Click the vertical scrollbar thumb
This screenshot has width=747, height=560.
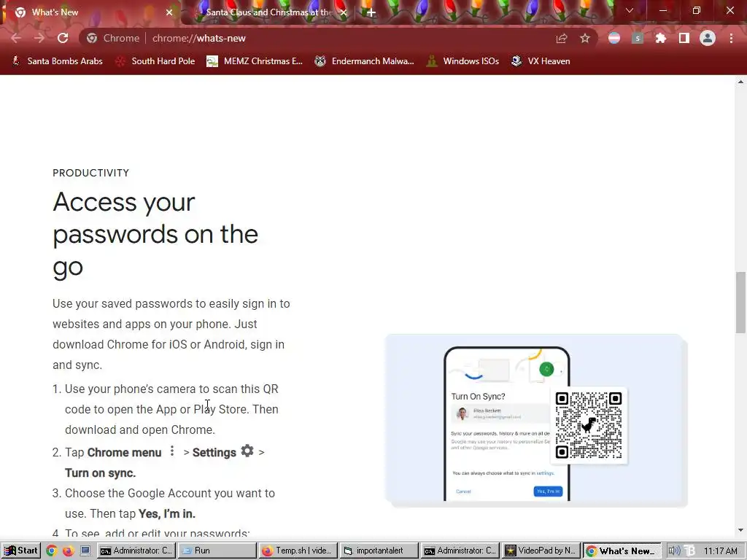(x=740, y=303)
